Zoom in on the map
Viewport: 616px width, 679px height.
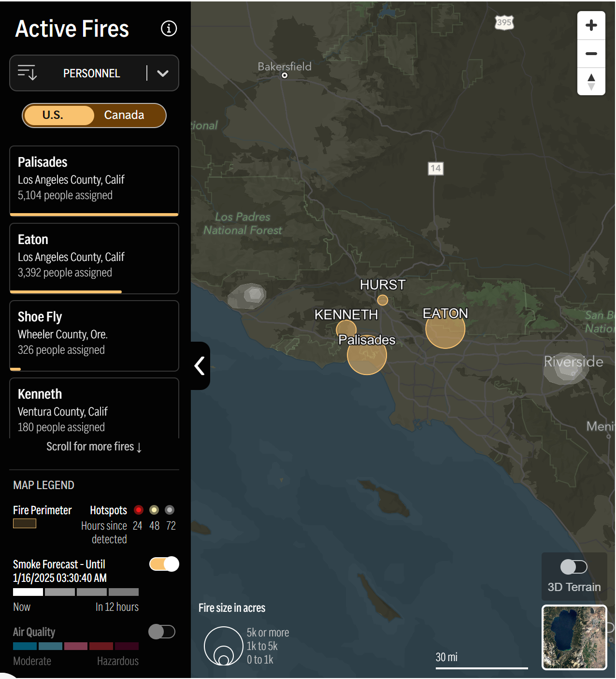[591, 26]
